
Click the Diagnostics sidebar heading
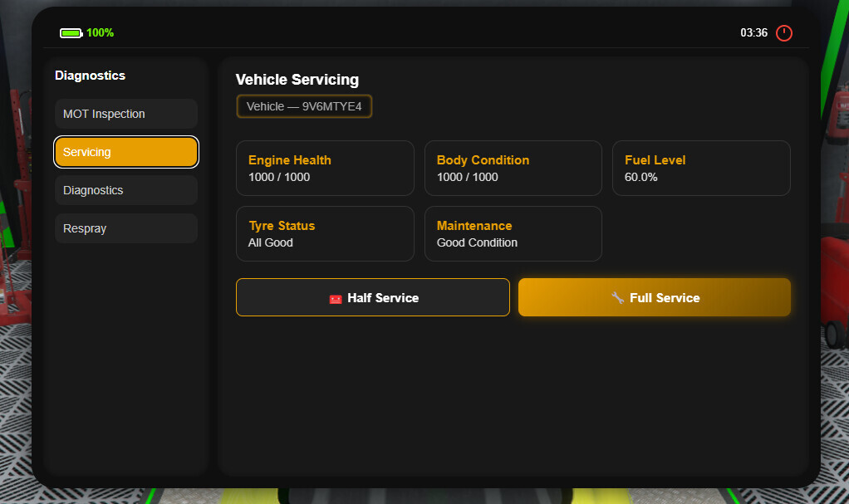pyautogui.click(x=90, y=76)
